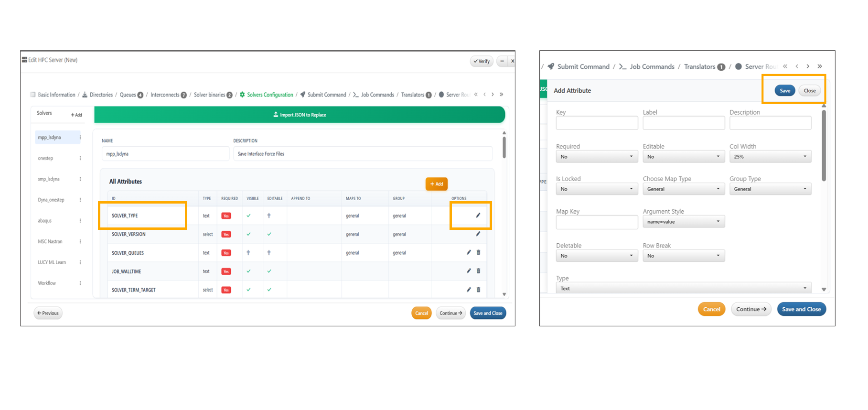Click the edit pencil for SOLVER_VERSION

click(478, 234)
